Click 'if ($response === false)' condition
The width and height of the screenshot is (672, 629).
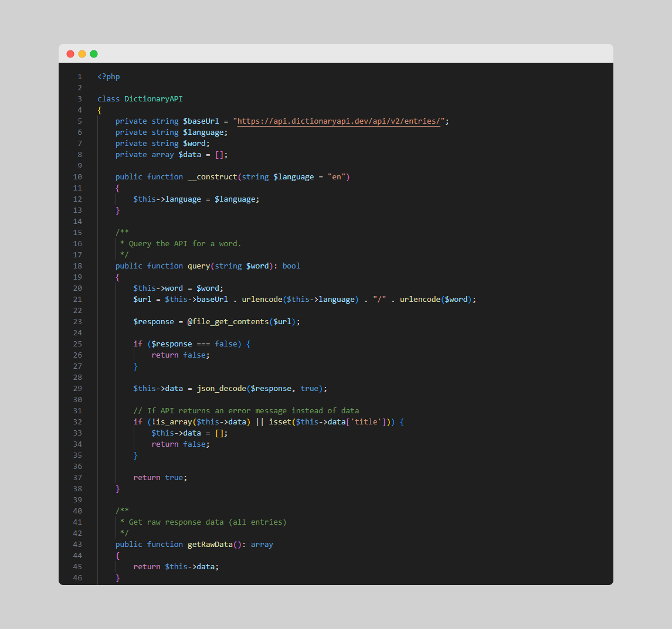click(x=187, y=344)
